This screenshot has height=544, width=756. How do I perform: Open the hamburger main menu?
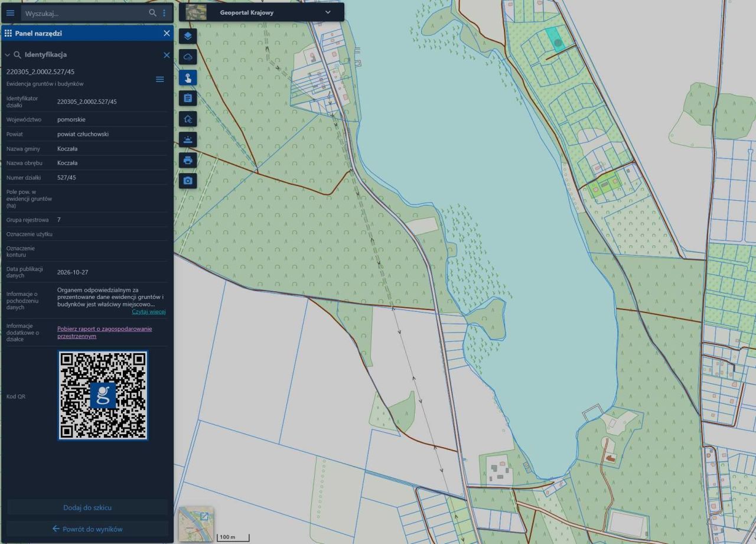(10, 12)
